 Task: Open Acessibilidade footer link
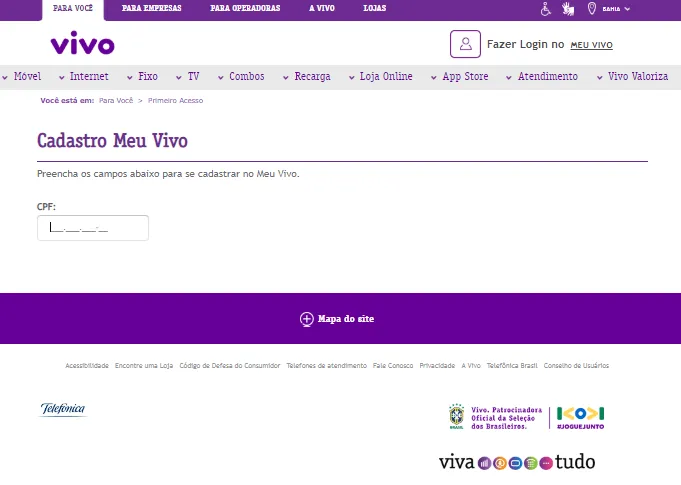87,366
